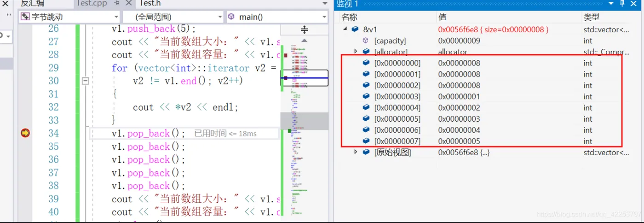Click the &v1 variable icon
Viewport: 644px width, 223px height.
pyautogui.click(x=355, y=29)
